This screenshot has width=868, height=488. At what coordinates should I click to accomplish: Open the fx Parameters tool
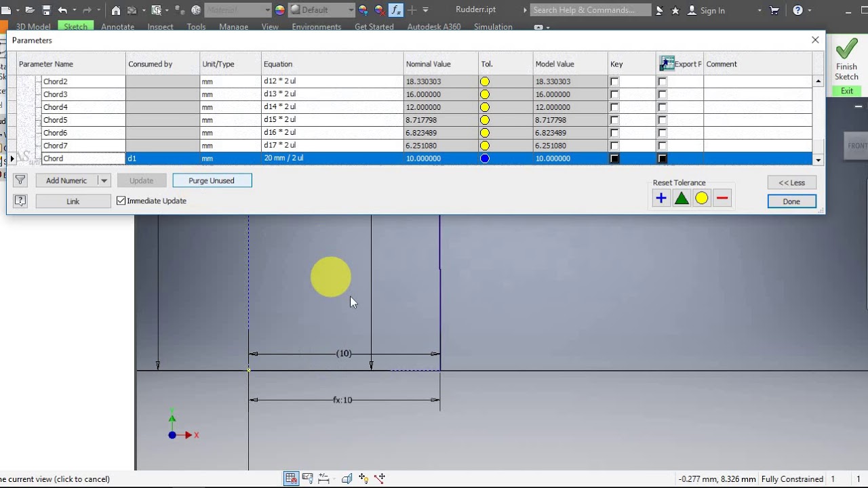click(395, 10)
